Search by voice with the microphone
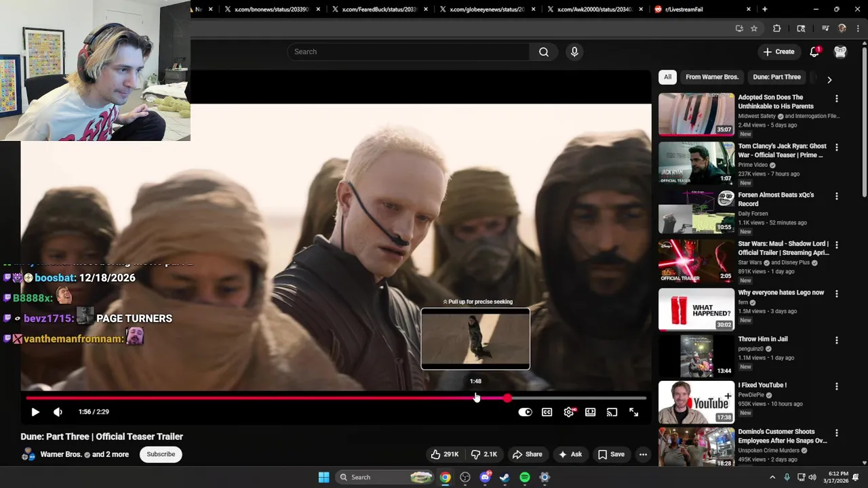Screen dimensions: 868x488 574,52
